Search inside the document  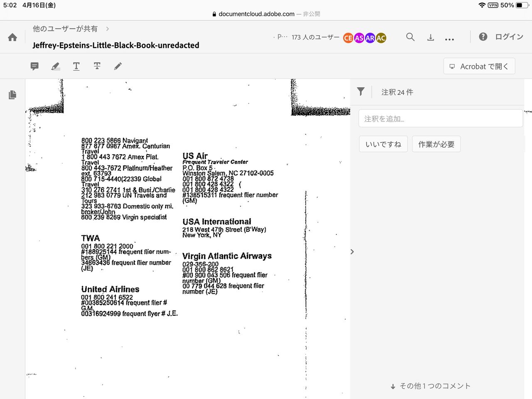click(x=410, y=37)
